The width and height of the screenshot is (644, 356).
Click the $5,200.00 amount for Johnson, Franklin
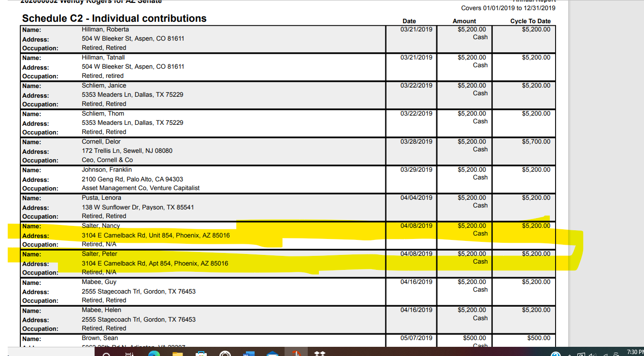click(x=472, y=169)
